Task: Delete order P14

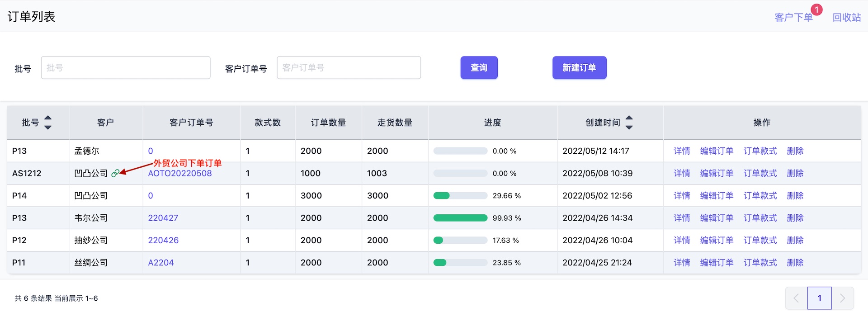Action: [795, 195]
